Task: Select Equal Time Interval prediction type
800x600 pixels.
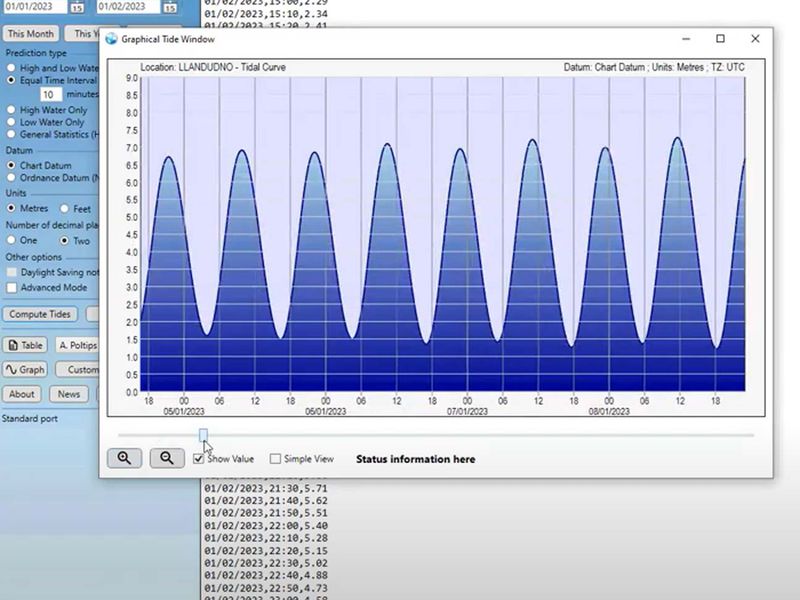Action: coord(11,81)
